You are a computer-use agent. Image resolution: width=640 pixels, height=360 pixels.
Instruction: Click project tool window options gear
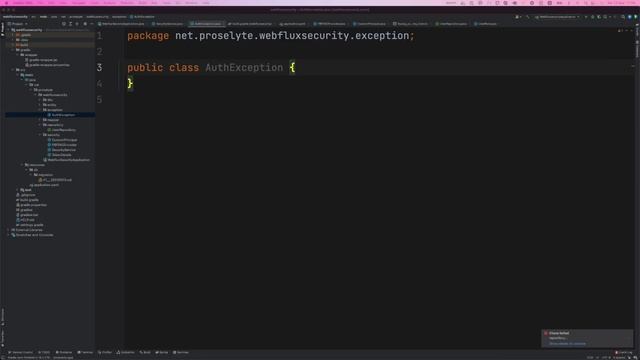click(85, 24)
